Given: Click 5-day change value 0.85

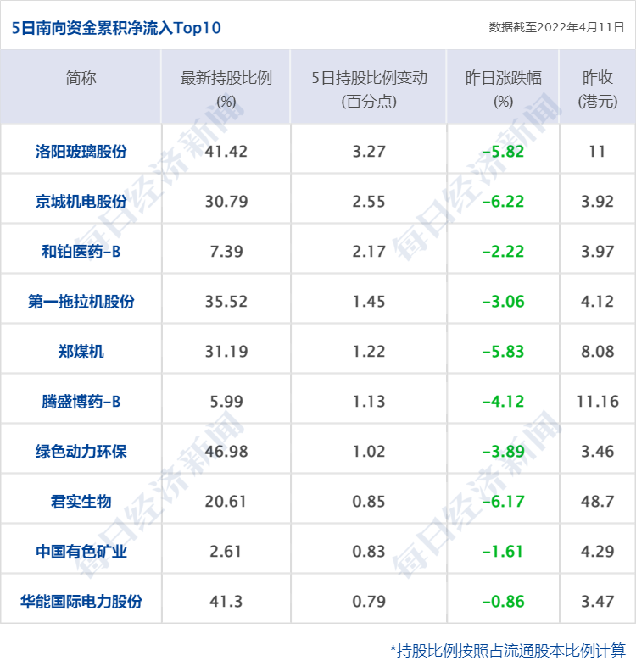Looking at the screenshot, I should (x=369, y=502).
